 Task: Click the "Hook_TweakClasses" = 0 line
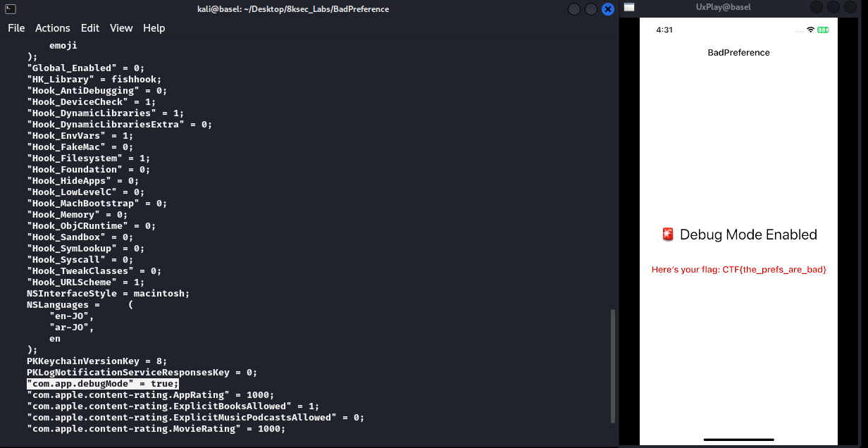tap(94, 271)
